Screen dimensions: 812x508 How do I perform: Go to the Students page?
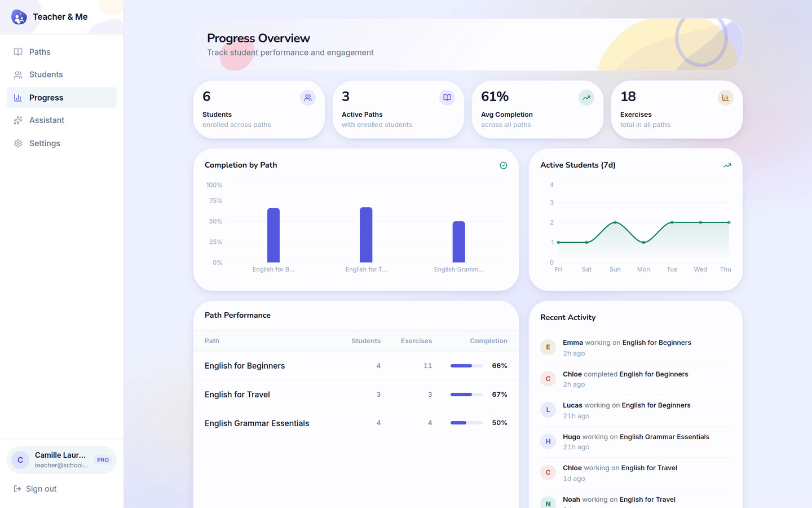pos(61,75)
